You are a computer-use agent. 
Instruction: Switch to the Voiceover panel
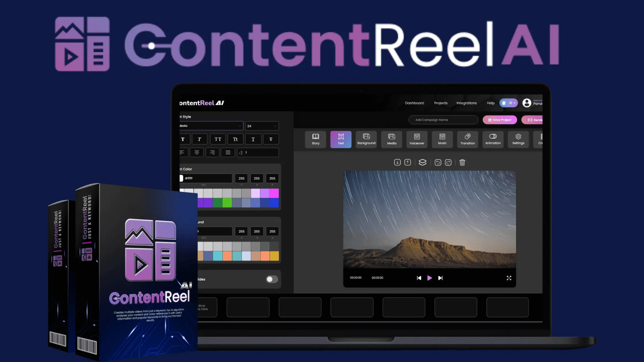click(x=417, y=139)
